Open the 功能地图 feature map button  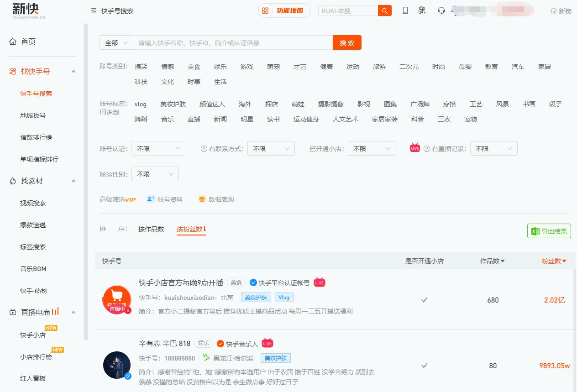(x=284, y=10)
